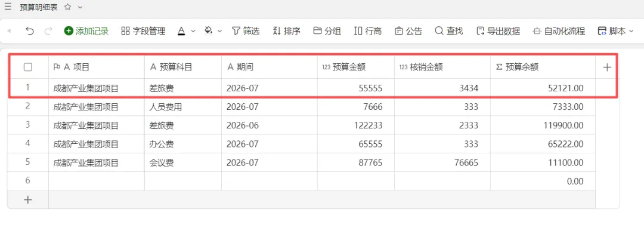
Task: Select row number 4
Action: pyautogui.click(x=28, y=144)
